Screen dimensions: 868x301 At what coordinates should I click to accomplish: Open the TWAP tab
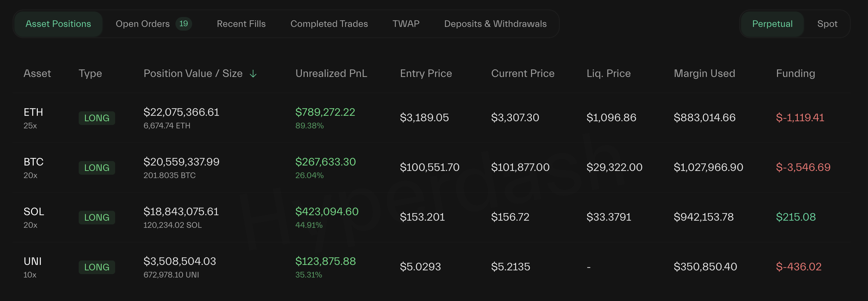[406, 24]
